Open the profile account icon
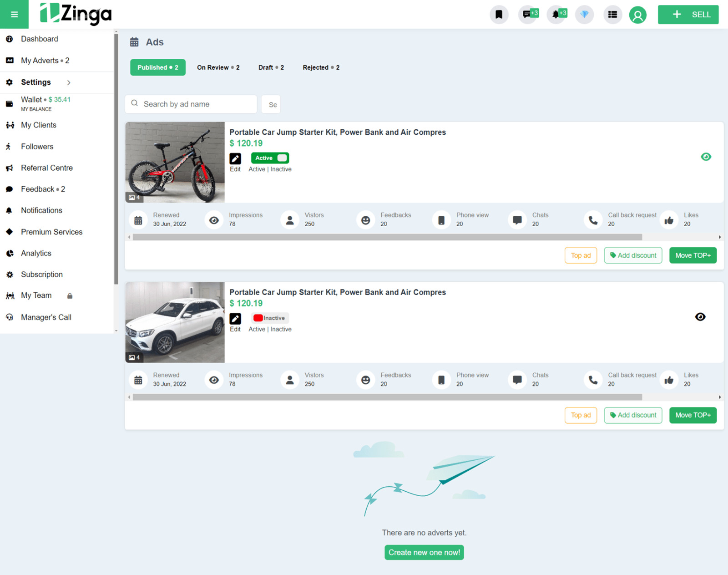Viewport: 728px width, 575px height. click(638, 15)
